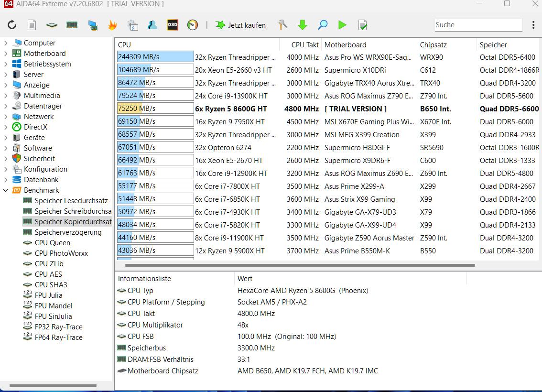The height and width of the screenshot is (392, 542).
Task: Click the results checklist icon
Action: 363,25
